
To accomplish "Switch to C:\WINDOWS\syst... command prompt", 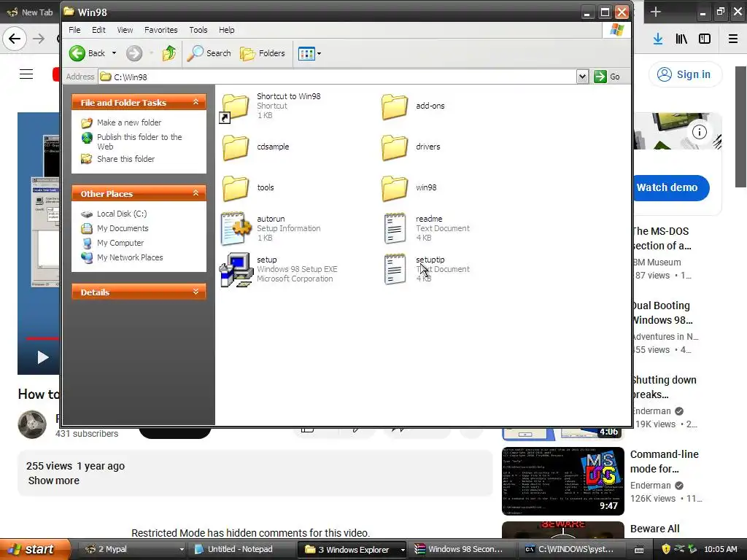I will [570, 549].
